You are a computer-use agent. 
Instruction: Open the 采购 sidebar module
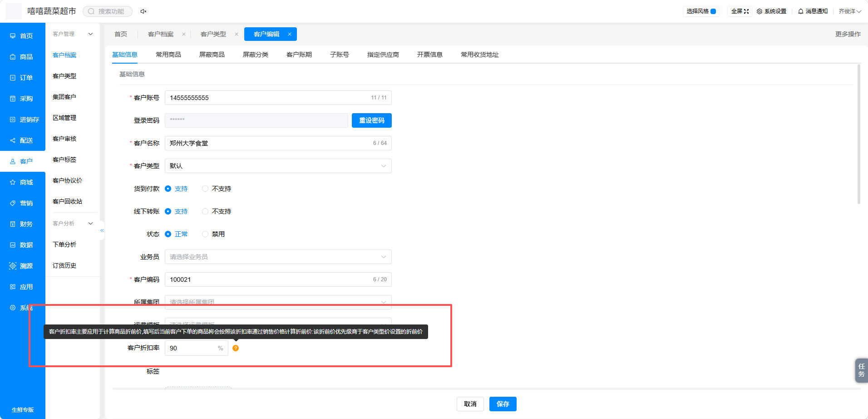tap(22, 99)
